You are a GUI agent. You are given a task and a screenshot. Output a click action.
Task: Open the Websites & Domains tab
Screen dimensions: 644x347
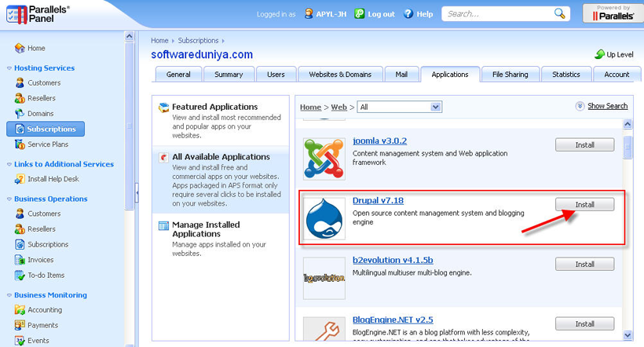coord(340,75)
